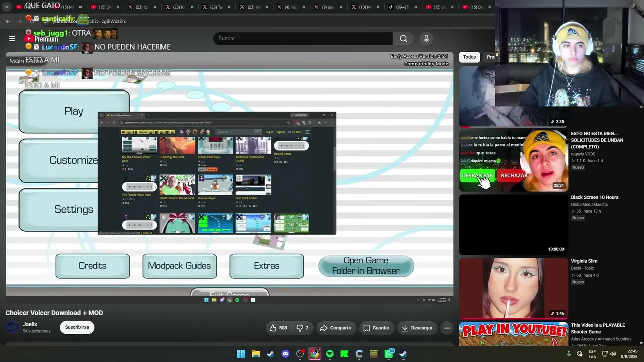This screenshot has height=362, width=644.
Task: Open File Explorer from taskbar
Action: [256, 354]
